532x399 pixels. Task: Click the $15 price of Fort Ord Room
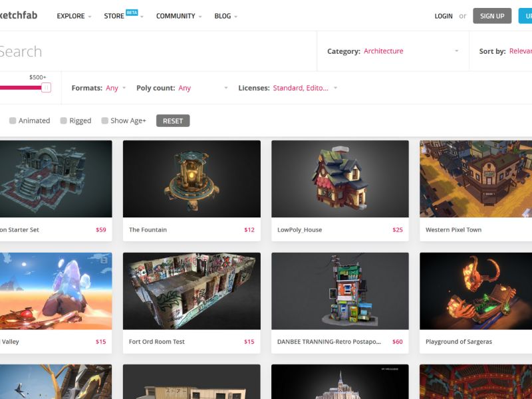249,342
